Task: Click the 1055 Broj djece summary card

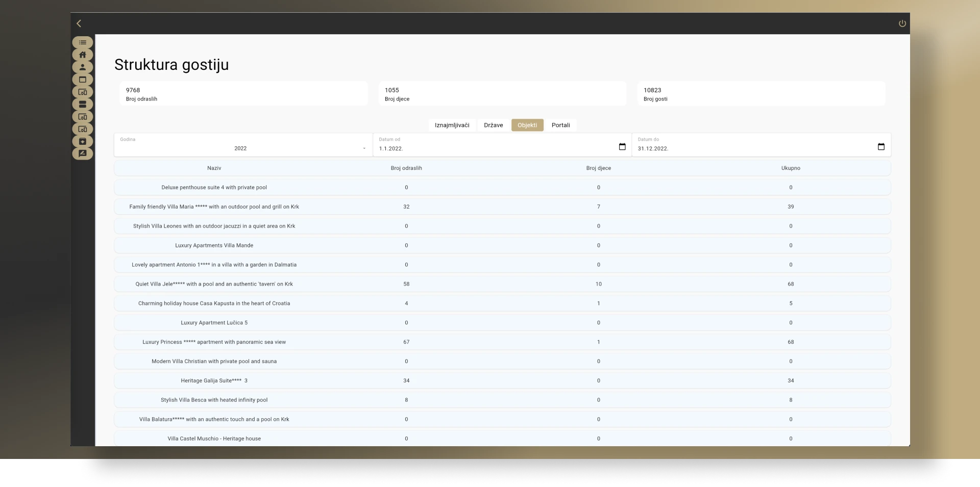Action: 502,94
